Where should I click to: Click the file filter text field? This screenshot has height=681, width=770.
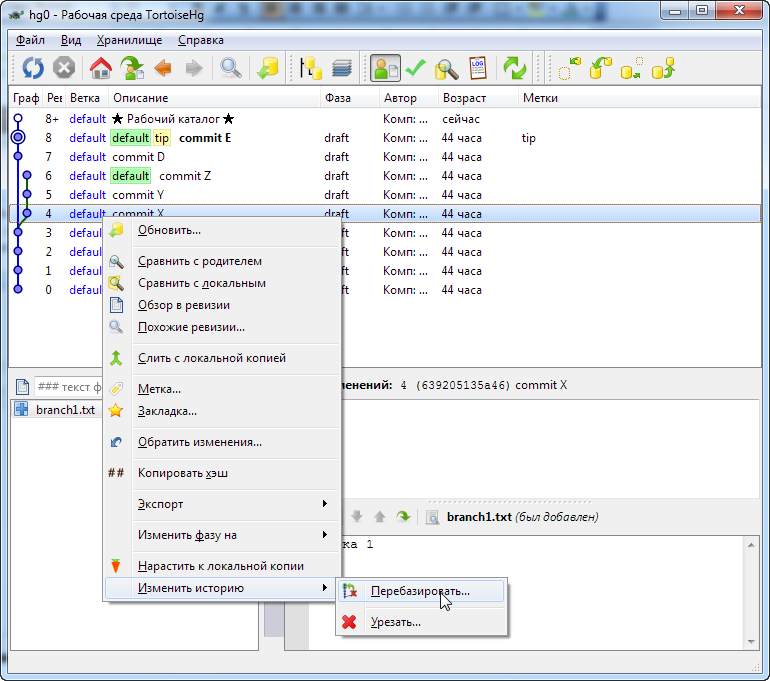click(x=68, y=387)
